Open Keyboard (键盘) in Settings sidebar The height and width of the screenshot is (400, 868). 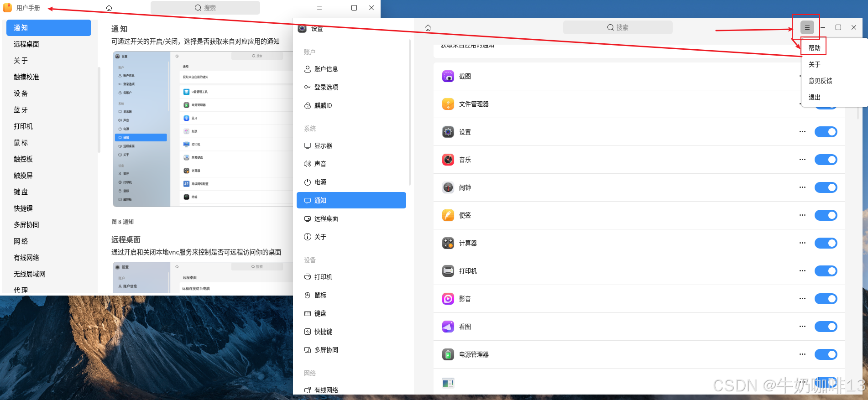pyautogui.click(x=351, y=313)
